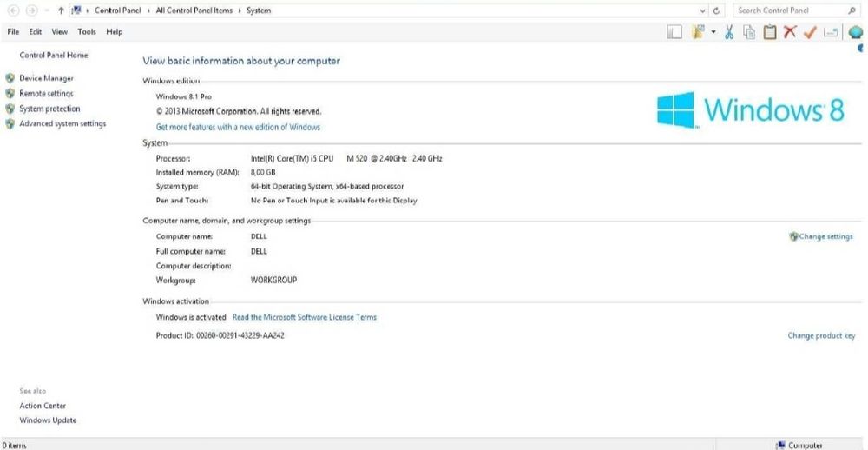This screenshot has height=450, width=868.
Task: Open the File menu
Action: (x=13, y=32)
